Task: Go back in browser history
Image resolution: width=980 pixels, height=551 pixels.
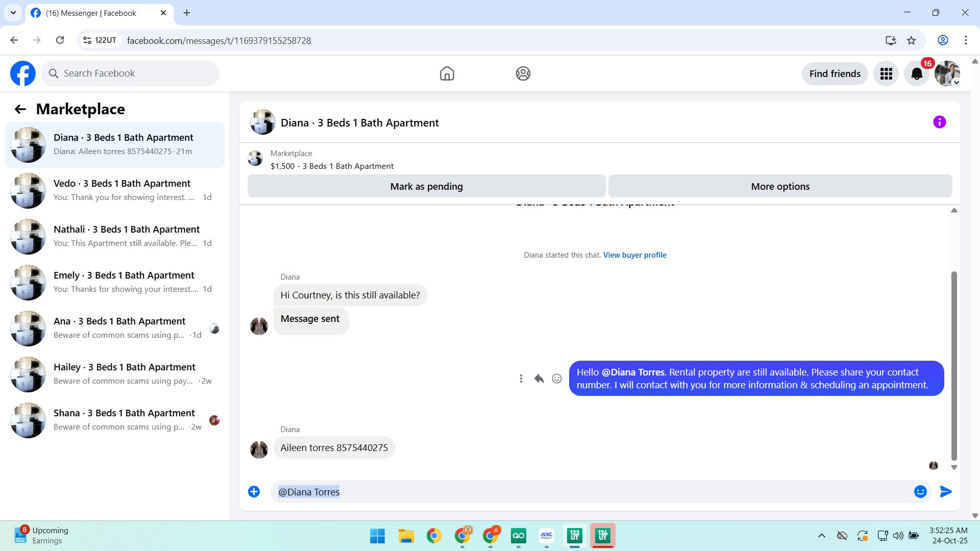Action: click(x=14, y=40)
